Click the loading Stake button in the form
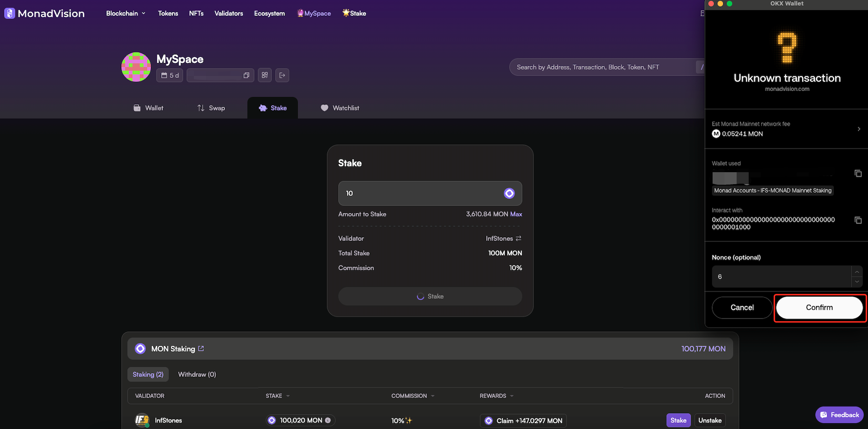 click(430, 296)
